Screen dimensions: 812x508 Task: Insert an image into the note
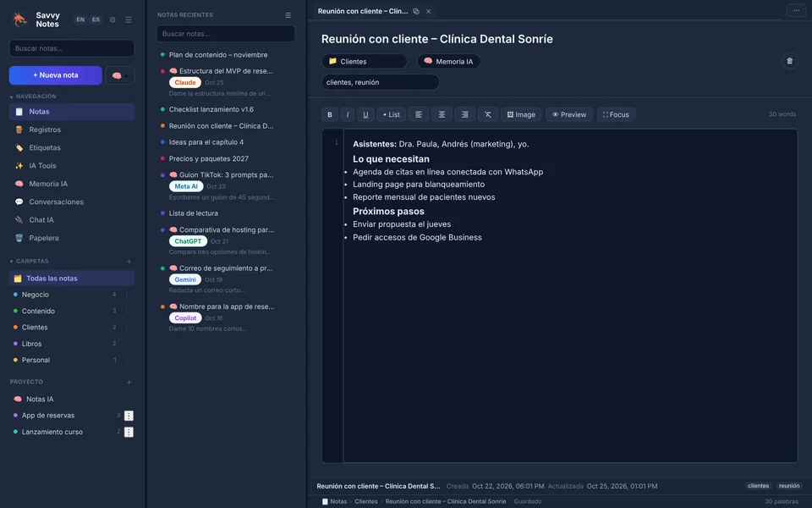[521, 114]
